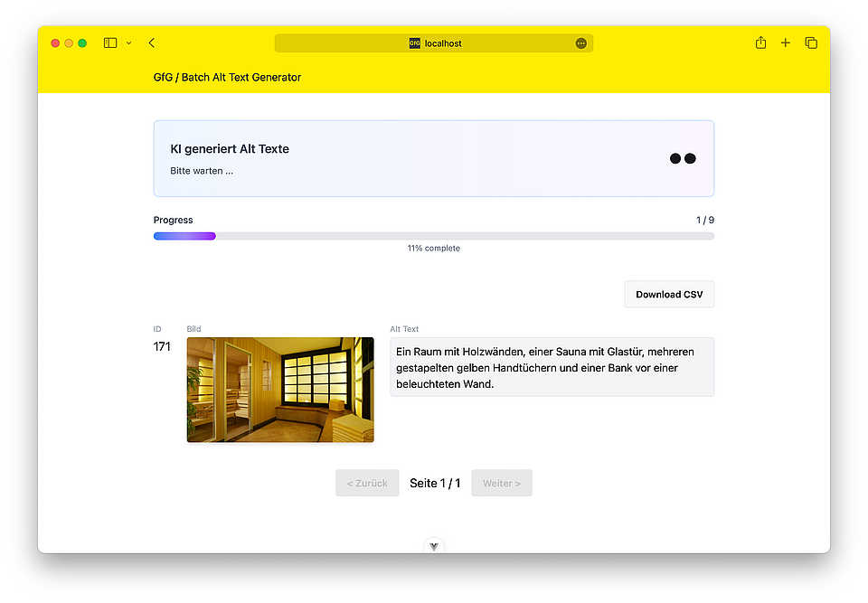Open the sidebar dropdown chevron
This screenshot has height=603, width=868.
pos(128,43)
